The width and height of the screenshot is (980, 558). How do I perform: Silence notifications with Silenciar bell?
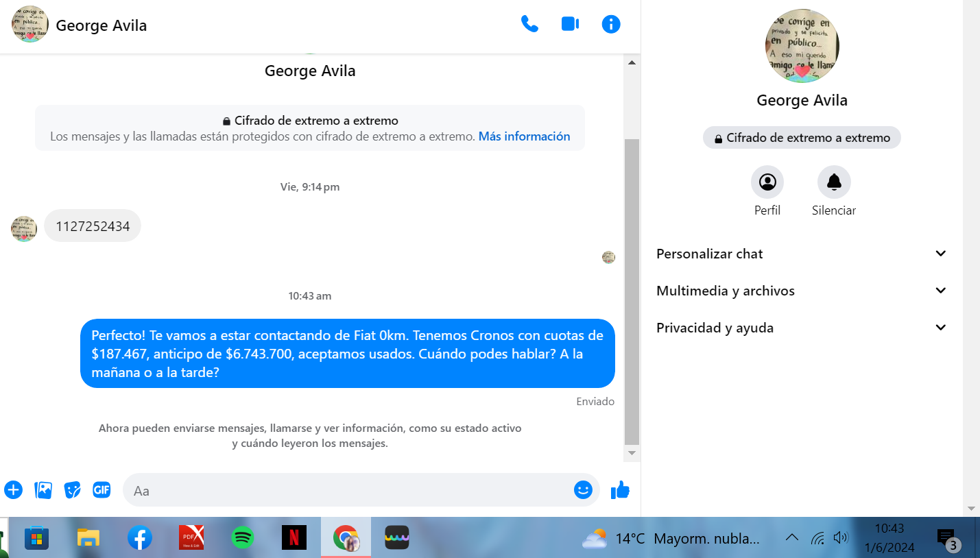834,182
